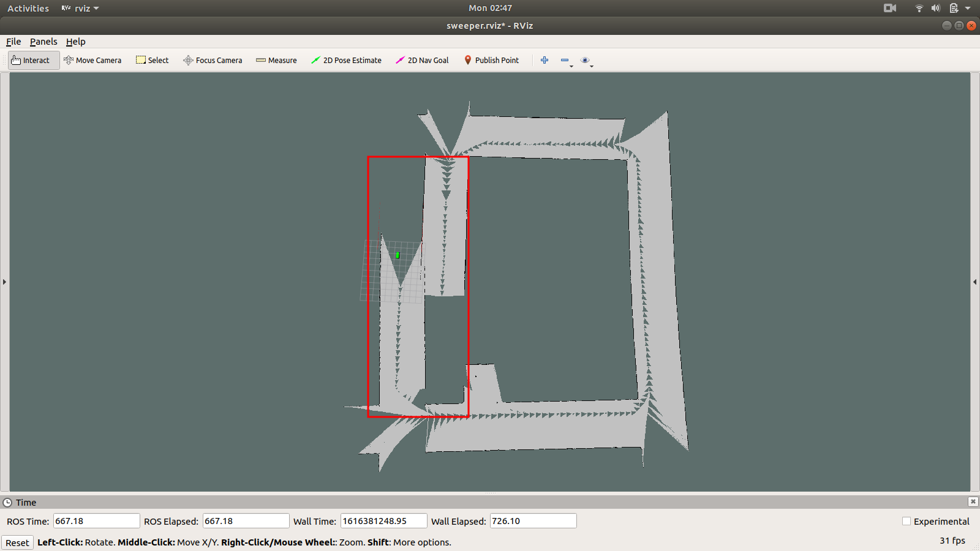Minimize the RViz window
The width and height of the screenshot is (980, 551).
point(947,25)
